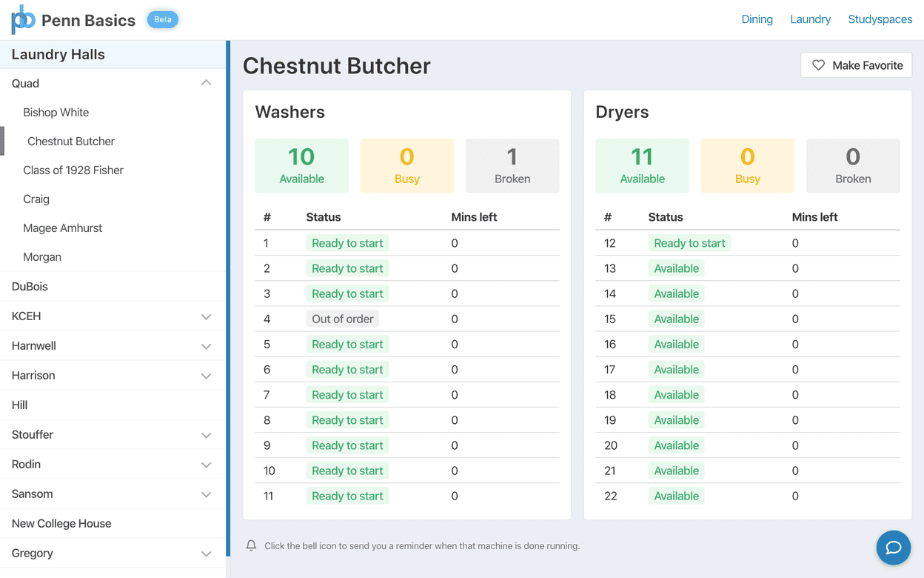Click the green Available washers count tile
Viewport: 924px width, 578px height.
click(x=301, y=166)
